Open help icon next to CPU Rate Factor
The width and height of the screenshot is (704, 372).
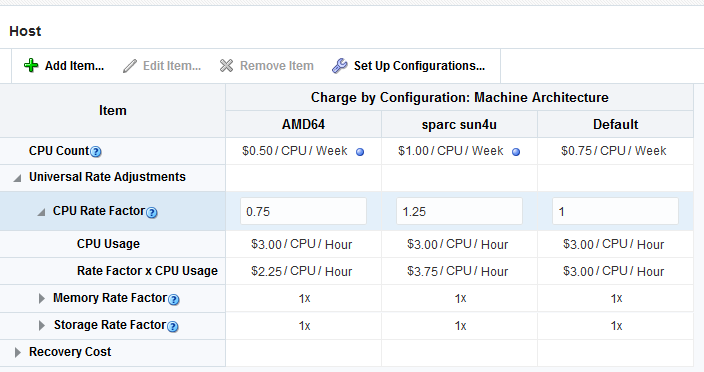click(x=152, y=212)
